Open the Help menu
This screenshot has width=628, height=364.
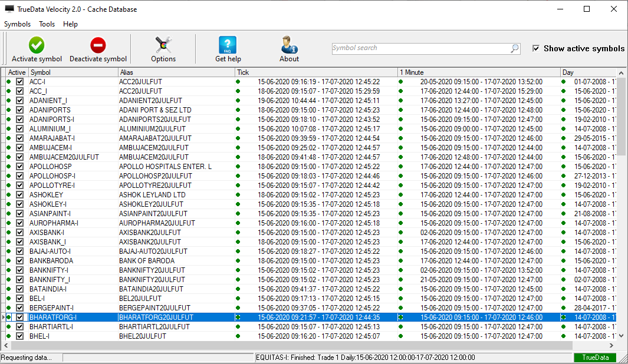(x=70, y=24)
